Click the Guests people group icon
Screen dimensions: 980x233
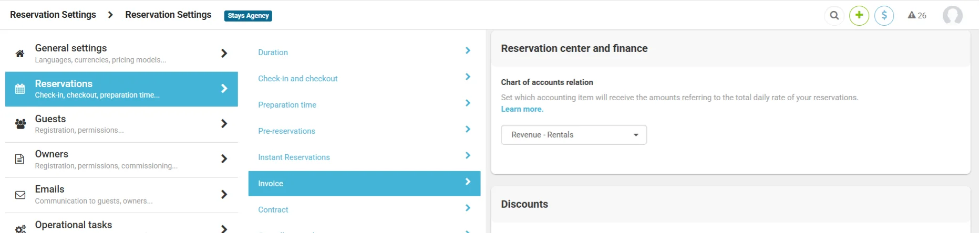20,124
